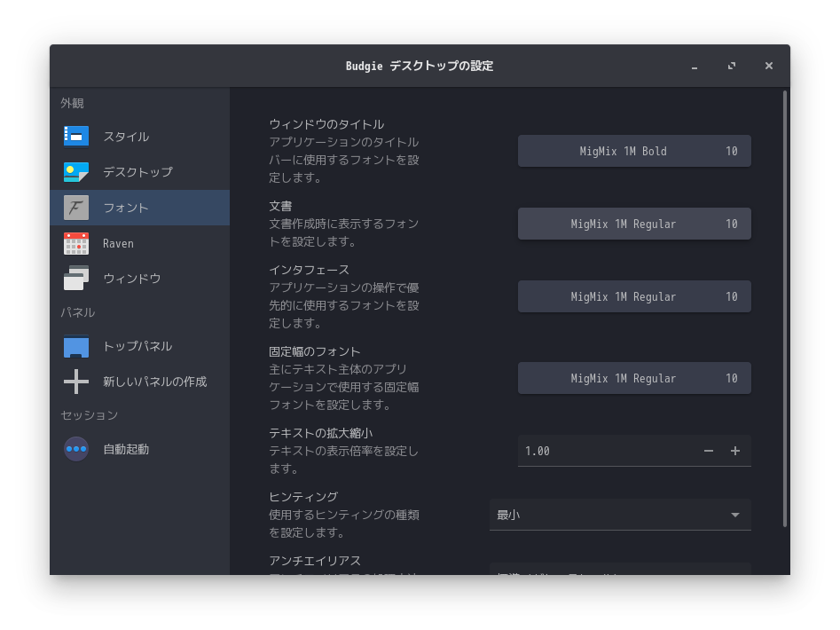Click the フォント F icon
The height and width of the screenshot is (630, 840).
(76, 208)
